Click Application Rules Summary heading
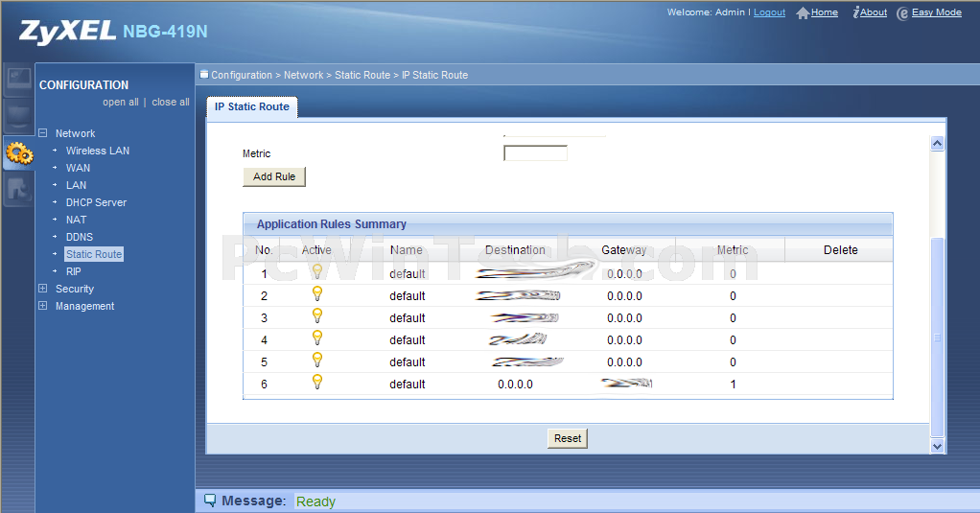 point(331,223)
